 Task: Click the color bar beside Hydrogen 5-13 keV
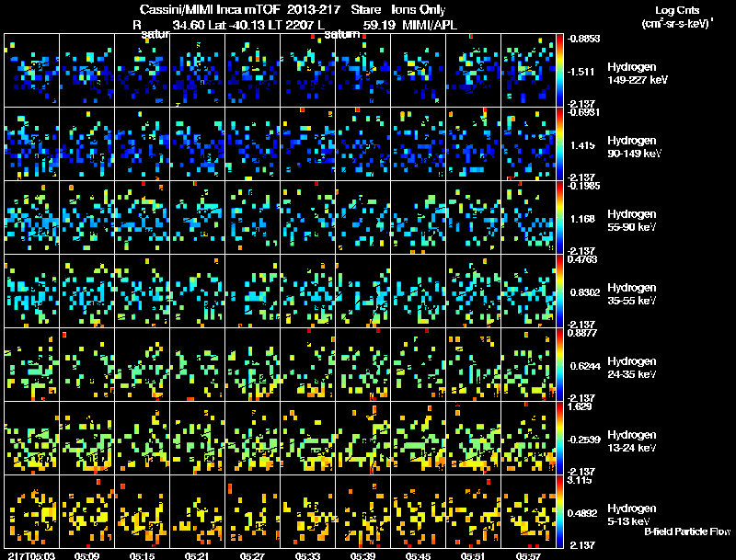click(x=559, y=511)
